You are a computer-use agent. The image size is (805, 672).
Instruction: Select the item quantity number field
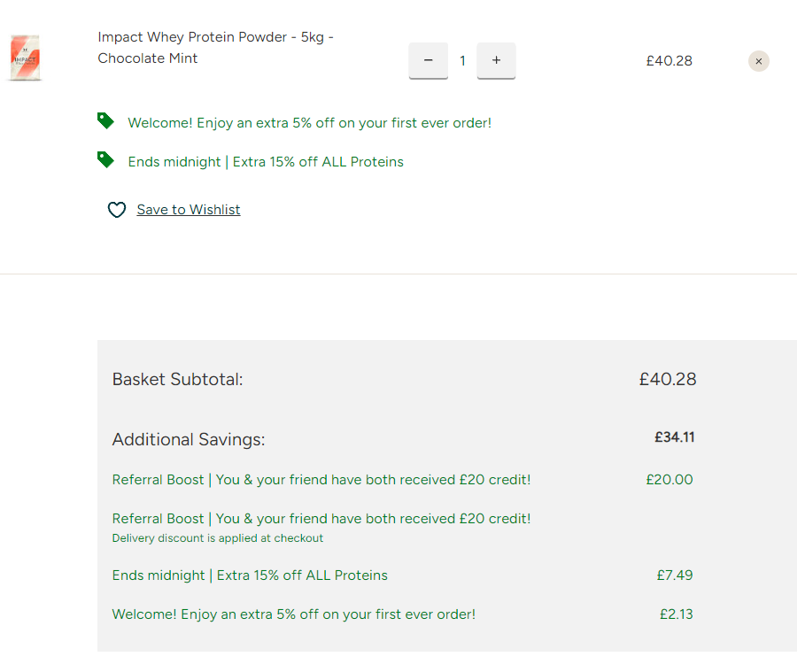[x=462, y=61]
